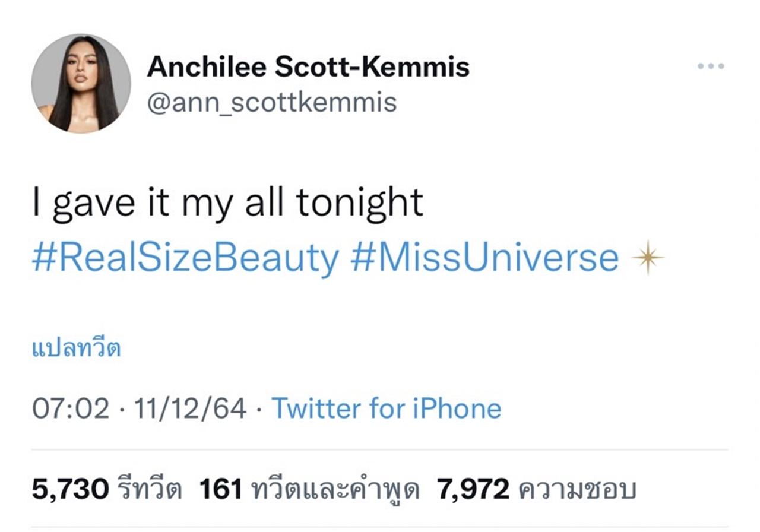Open the display name Anchilee Scott-Kemmis
Screen dimensions: 760x532
308,66
